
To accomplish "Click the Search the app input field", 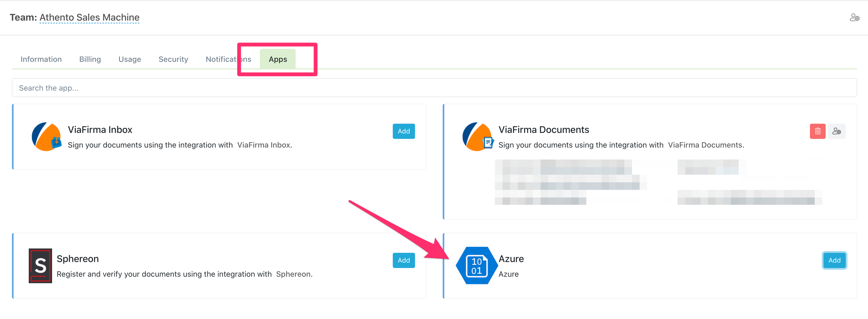I will (x=434, y=88).
